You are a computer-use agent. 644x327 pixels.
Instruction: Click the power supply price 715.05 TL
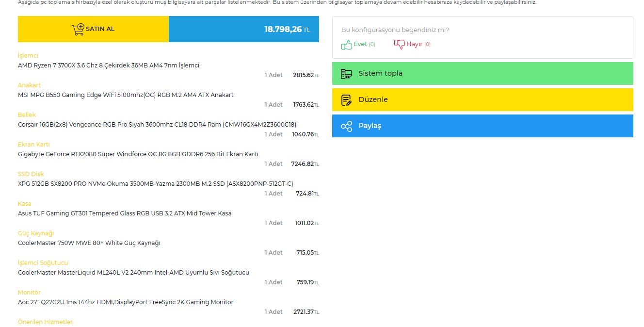click(307, 253)
